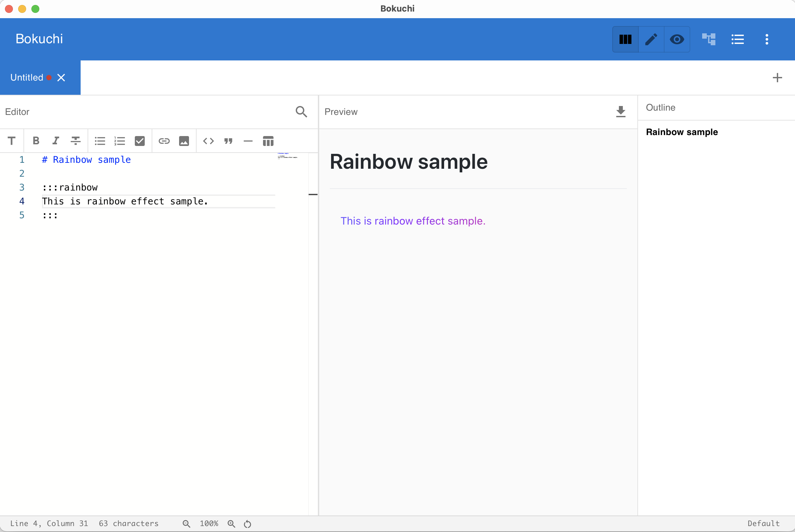Screen dimensions: 795x532
Task: Switch to editor-only mode with the pencil icon
Action: [651, 39]
